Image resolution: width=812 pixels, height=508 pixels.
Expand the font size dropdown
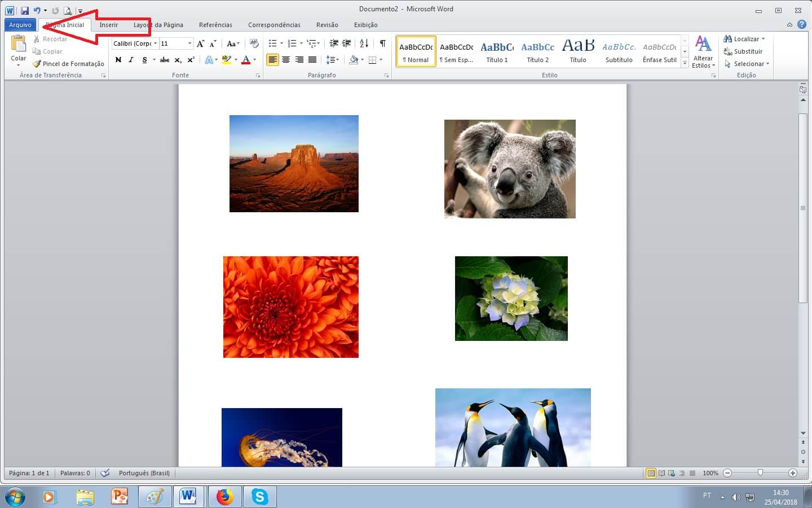[189, 43]
